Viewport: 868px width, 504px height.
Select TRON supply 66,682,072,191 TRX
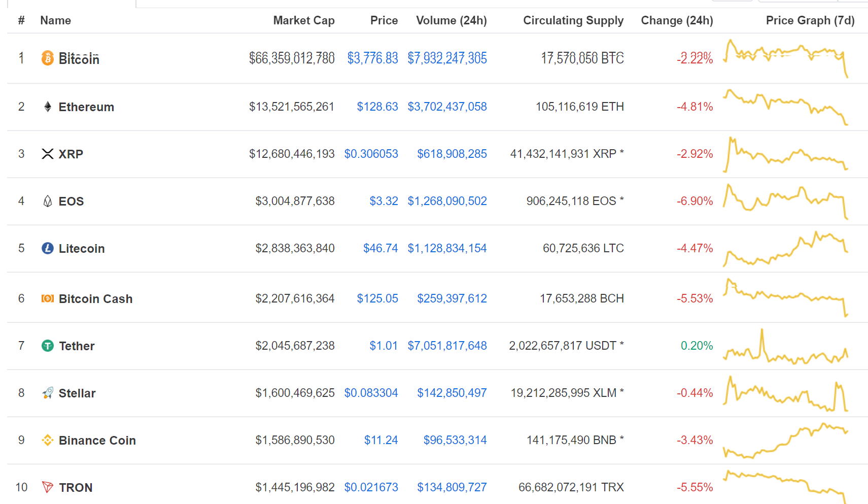coord(571,487)
